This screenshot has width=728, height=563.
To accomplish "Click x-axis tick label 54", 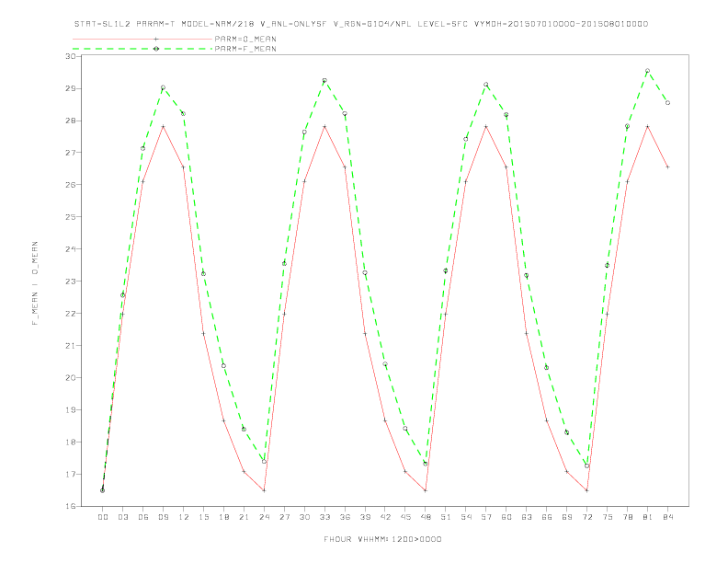I will coord(466,517).
